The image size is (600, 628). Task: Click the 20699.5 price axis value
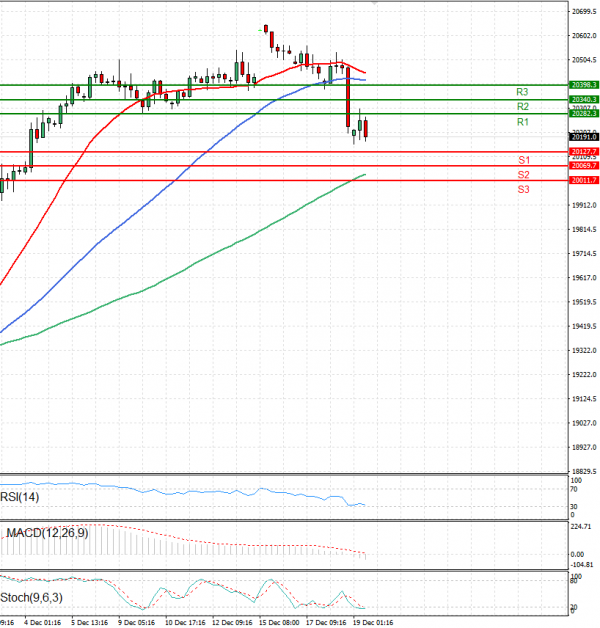point(584,12)
